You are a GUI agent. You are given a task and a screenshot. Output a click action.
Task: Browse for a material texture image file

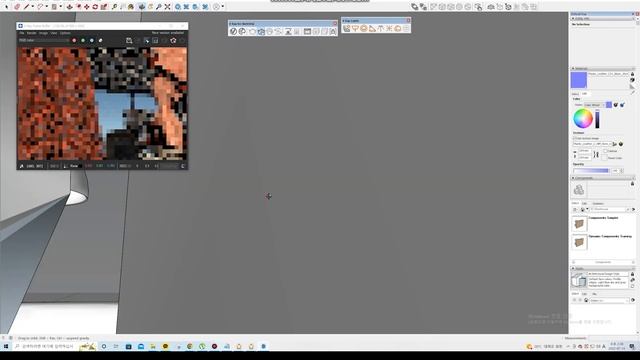click(615, 144)
